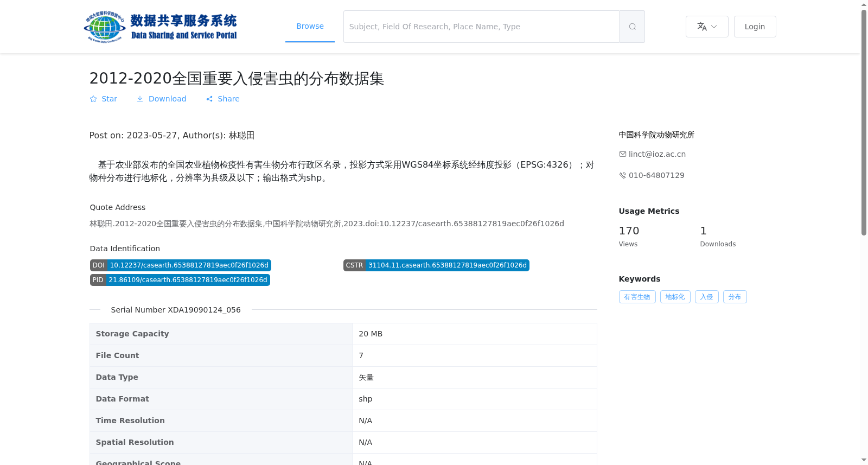
Task: Click the Storage Capacity value 20 MB
Action: [x=371, y=334]
